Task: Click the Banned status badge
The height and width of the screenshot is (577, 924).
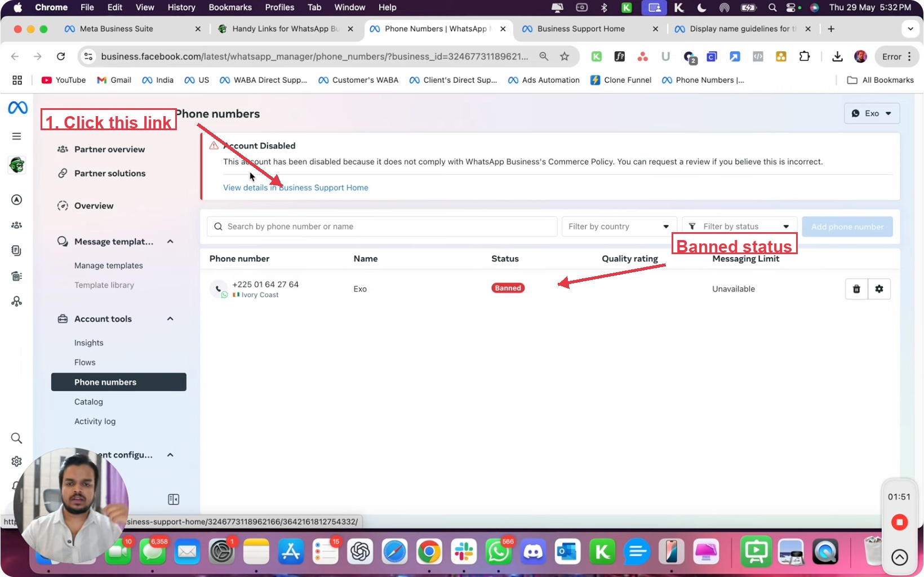Action: coord(508,288)
